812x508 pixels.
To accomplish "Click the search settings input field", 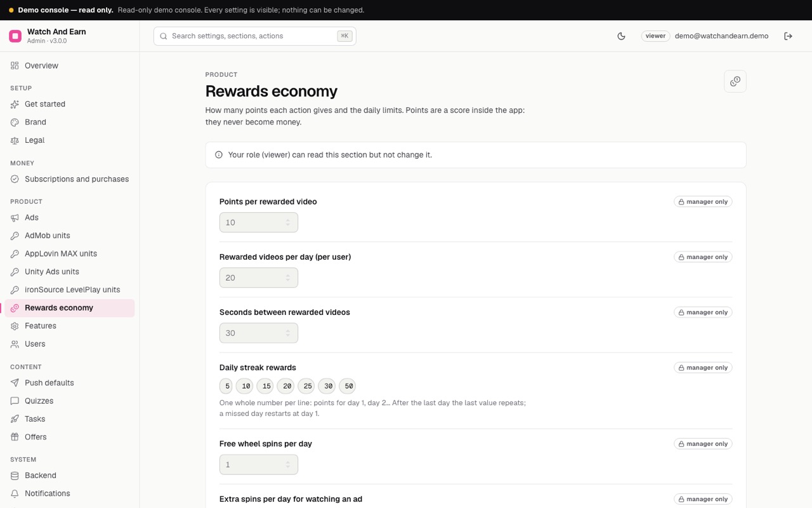I will point(254,36).
